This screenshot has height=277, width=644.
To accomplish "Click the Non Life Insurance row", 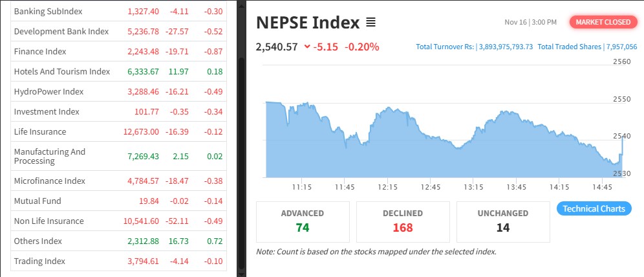I will [x=48, y=221].
